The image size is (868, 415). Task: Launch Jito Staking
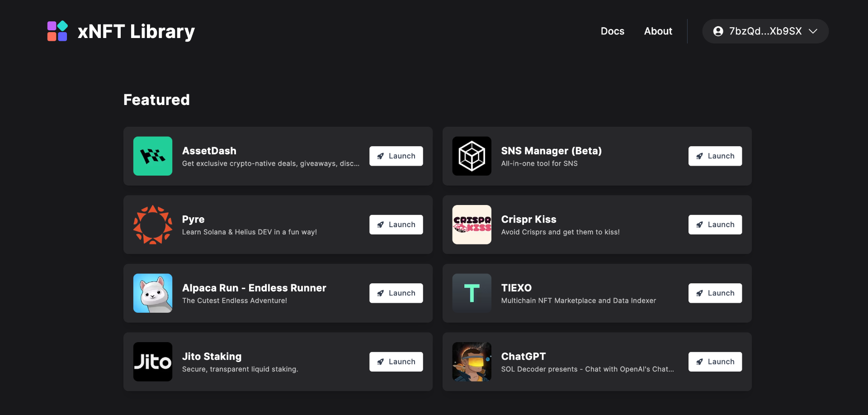pos(396,362)
